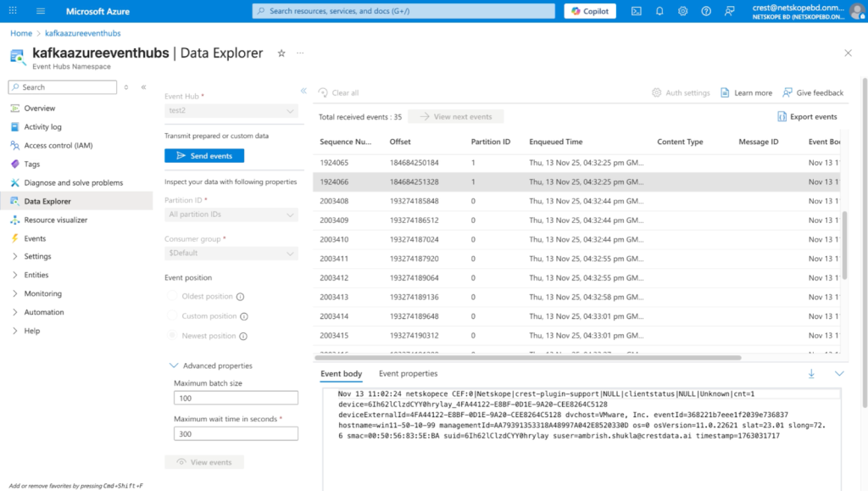Click Clear all
The image size is (868, 491).
coord(339,92)
